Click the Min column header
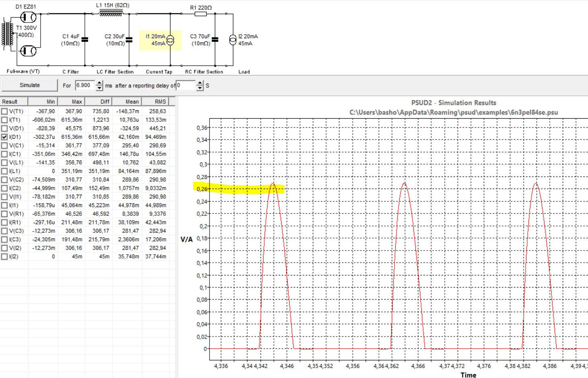 tap(43, 102)
